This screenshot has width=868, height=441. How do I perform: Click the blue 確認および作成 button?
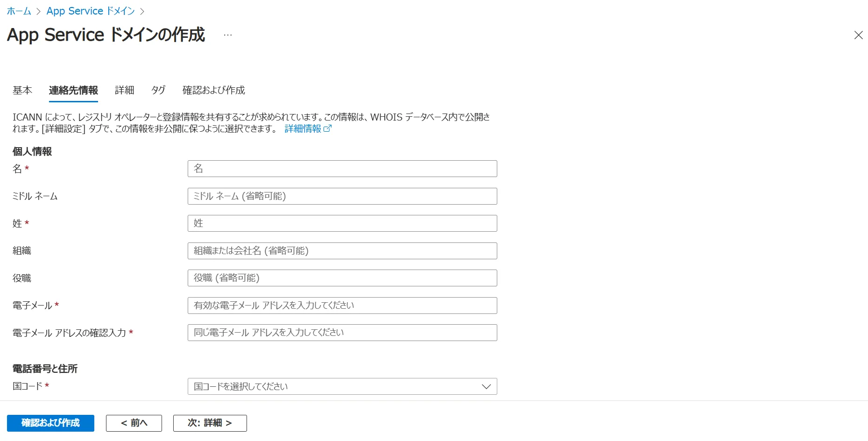(50, 423)
